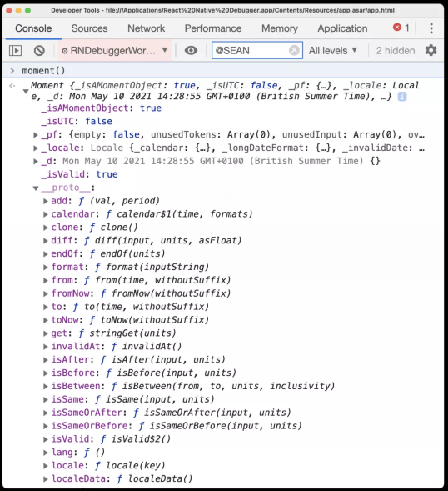448x491 pixels.
Task: Expand the _pf property
Action: 36,135
